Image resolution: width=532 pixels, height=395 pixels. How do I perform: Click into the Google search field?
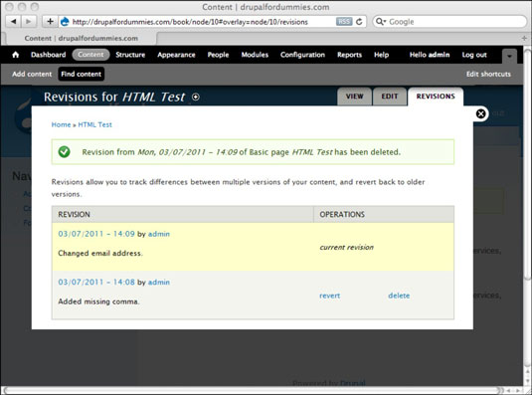(454, 22)
